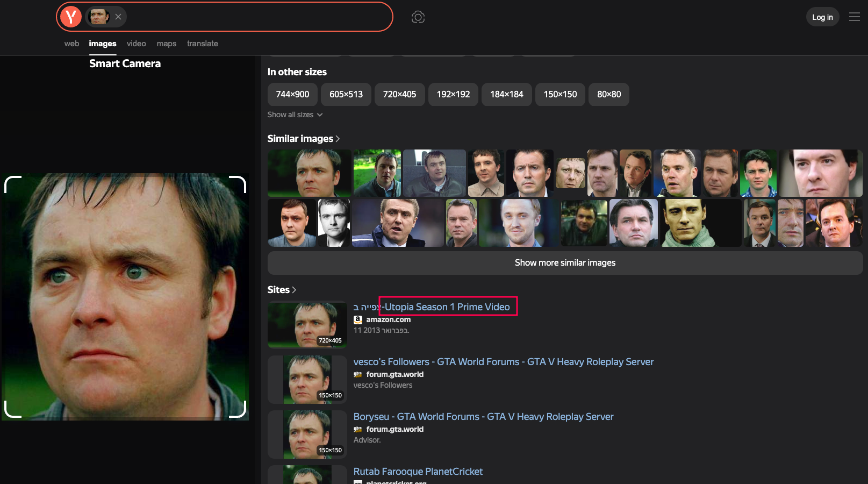Open the Utopia Season 1 Prime Video link
This screenshot has width=868, height=484.
(x=447, y=307)
